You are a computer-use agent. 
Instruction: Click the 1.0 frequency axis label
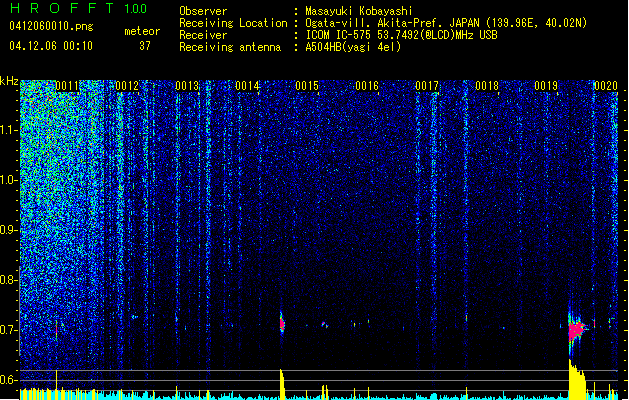(x=8, y=180)
